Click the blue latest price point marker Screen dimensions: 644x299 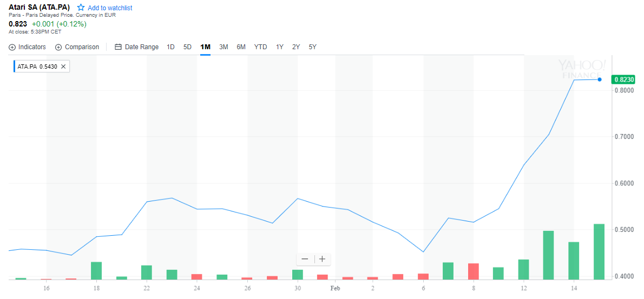(x=600, y=79)
